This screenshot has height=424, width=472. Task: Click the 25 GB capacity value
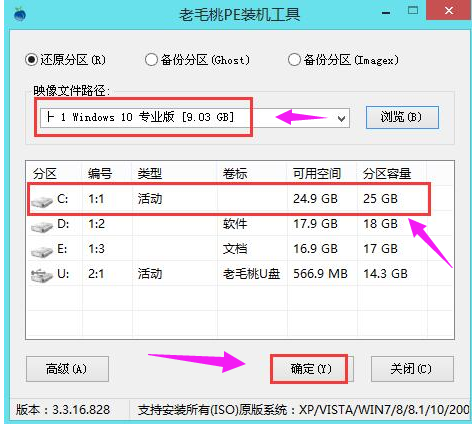pos(380,199)
